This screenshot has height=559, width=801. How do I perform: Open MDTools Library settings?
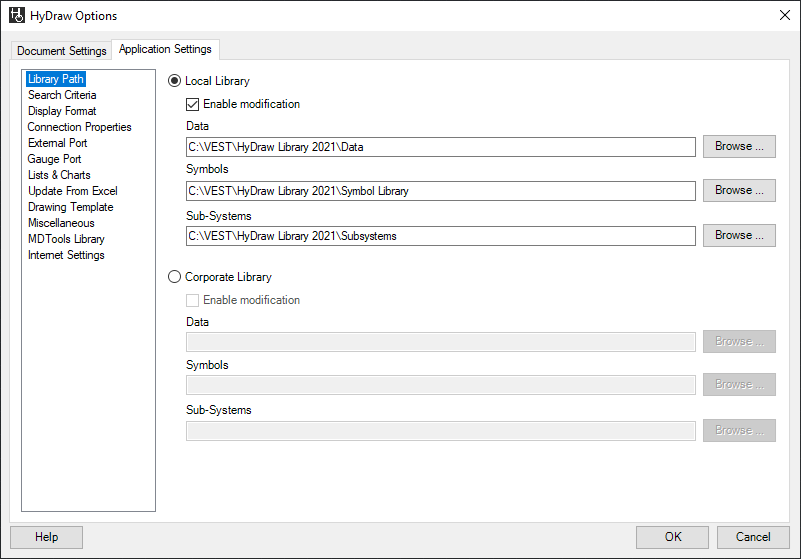(x=66, y=239)
